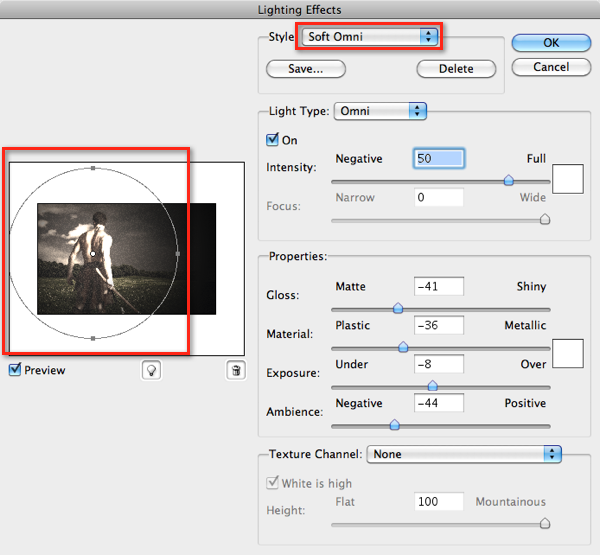Click the Material value field showing -36
Screen dimensions: 600x555
(439, 325)
